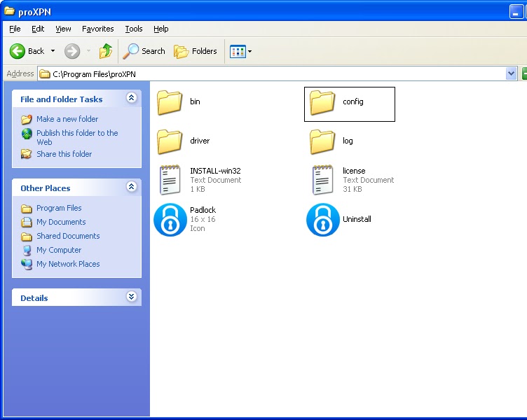
Task: Open the Search pane
Action: (144, 51)
